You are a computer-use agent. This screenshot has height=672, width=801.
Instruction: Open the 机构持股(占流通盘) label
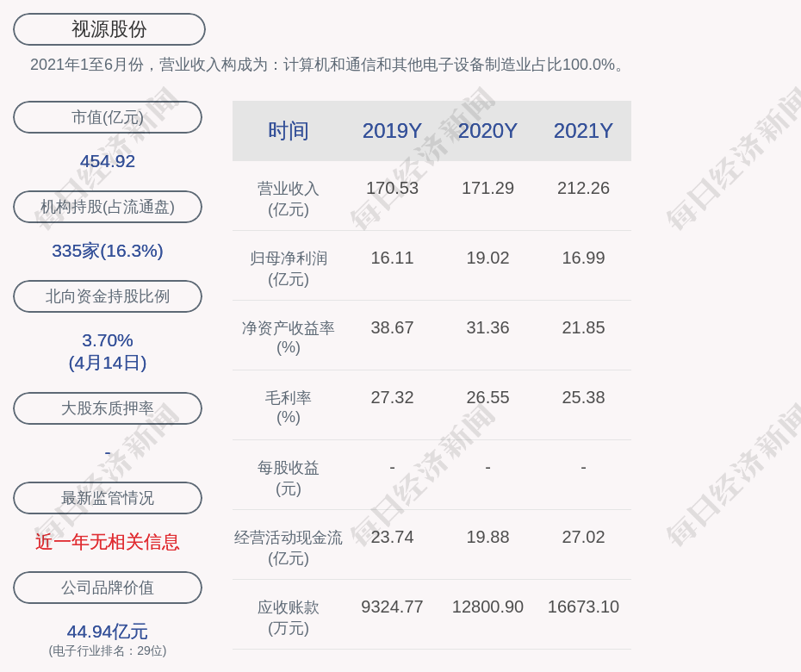(x=108, y=207)
